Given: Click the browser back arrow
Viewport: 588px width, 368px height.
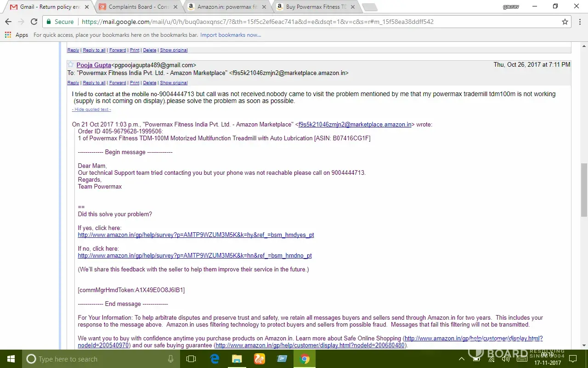Looking at the screenshot, I should point(8,22).
